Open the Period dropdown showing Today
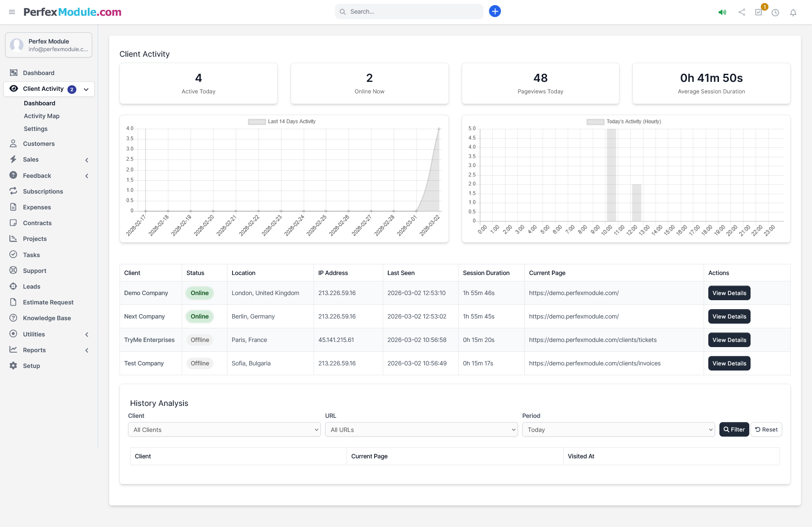Image resolution: width=812 pixels, height=527 pixels. click(x=618, y=429)
